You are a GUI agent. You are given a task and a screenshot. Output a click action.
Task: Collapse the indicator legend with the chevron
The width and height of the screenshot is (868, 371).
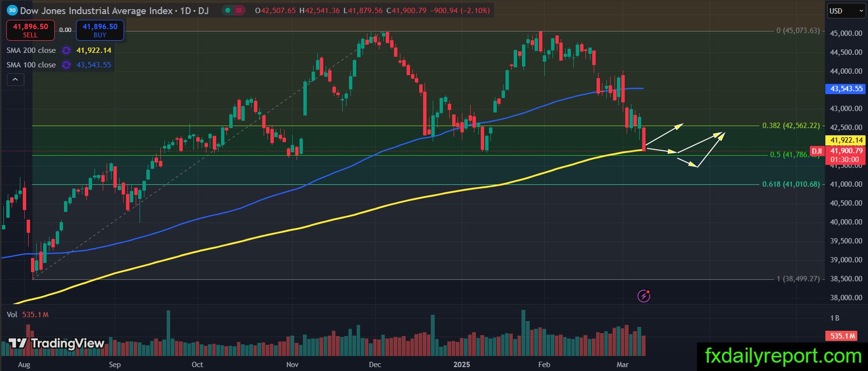pyautogui.click(x=15, y=80)
